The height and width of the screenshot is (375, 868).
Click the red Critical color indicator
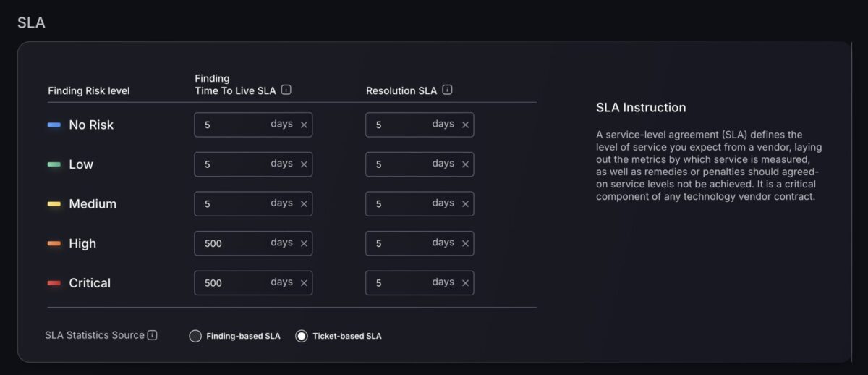coord(54,283)
